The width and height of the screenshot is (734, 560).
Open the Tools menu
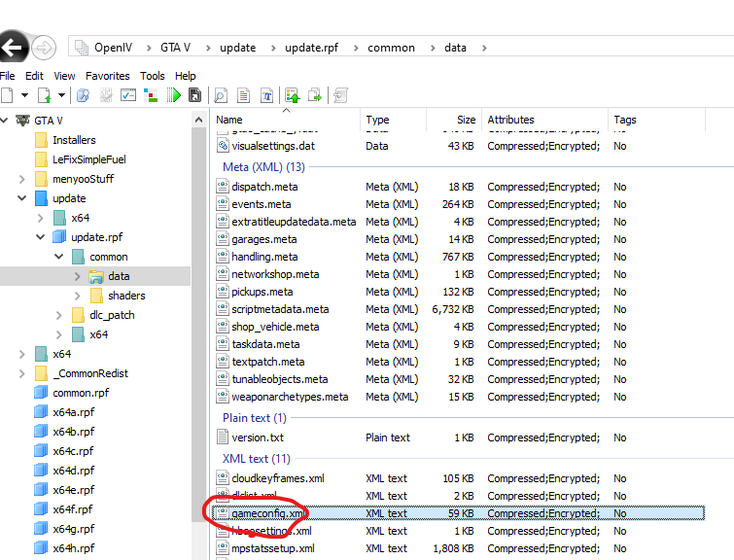[x=152, y=76]
